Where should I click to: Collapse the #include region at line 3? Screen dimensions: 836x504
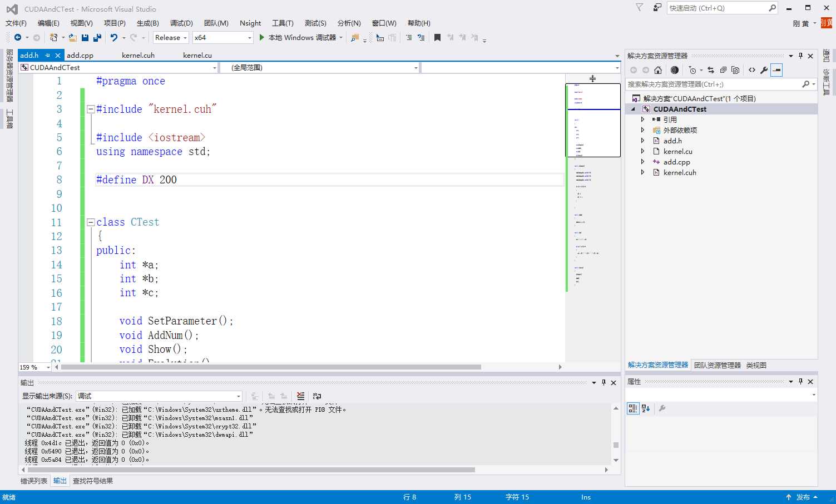coord(91,109)
